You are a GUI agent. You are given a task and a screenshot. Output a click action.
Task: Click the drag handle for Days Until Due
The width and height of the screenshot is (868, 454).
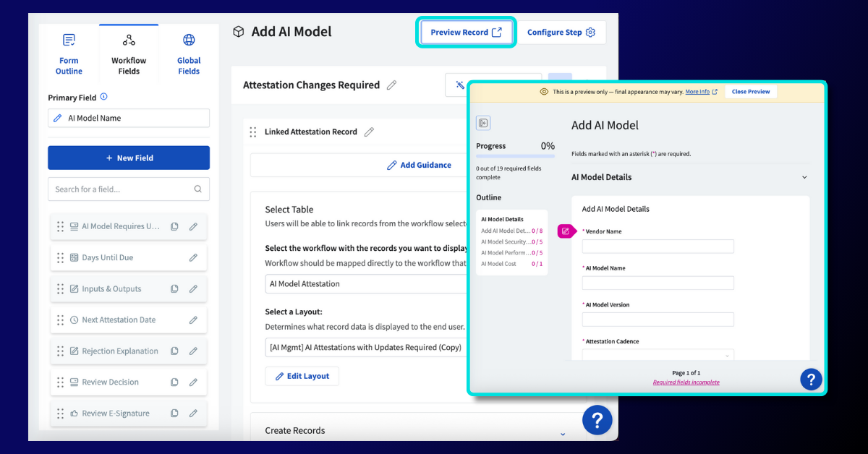(x=60, y=257)
